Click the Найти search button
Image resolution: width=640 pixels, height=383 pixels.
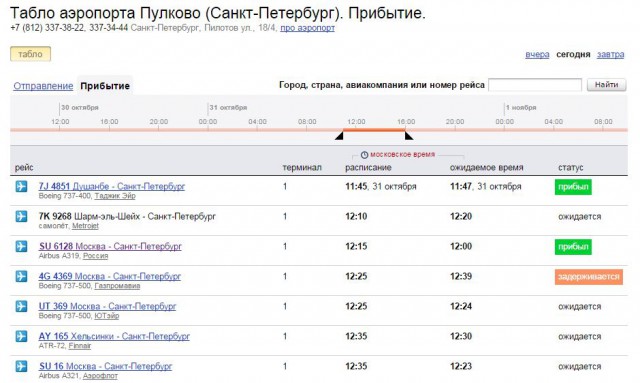tap(606, 85)
